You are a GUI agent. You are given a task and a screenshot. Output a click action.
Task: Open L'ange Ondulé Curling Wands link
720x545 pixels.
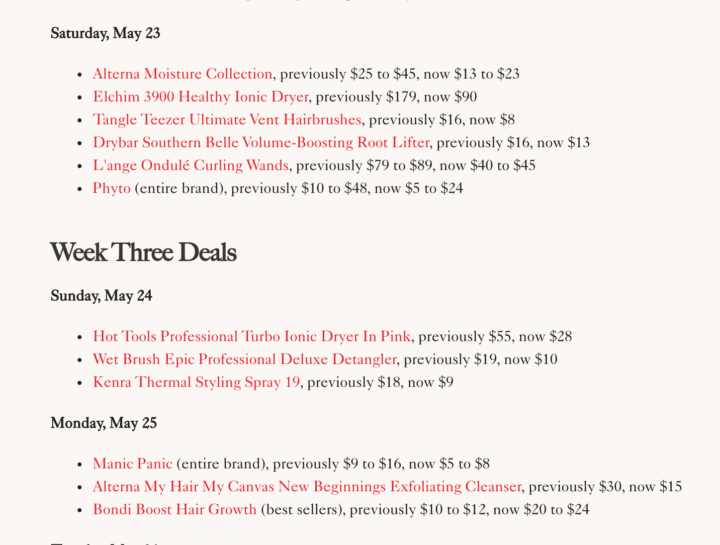[191, 165]
